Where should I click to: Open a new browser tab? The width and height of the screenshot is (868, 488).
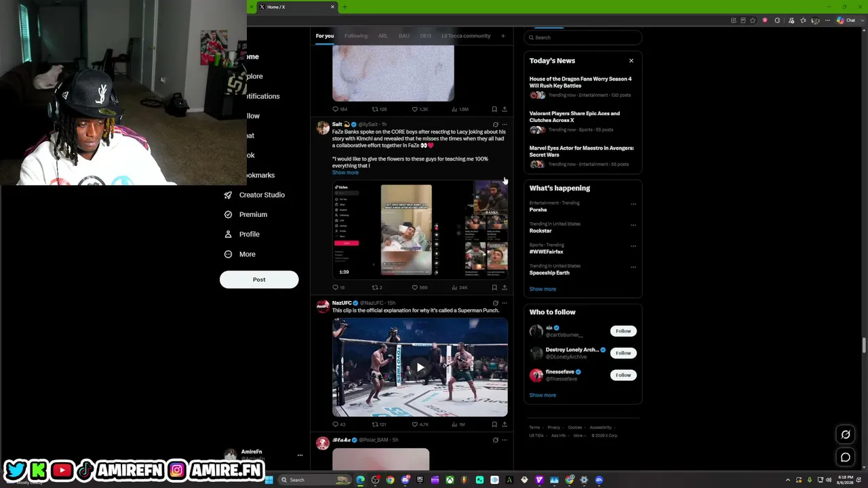coord(344,7)
